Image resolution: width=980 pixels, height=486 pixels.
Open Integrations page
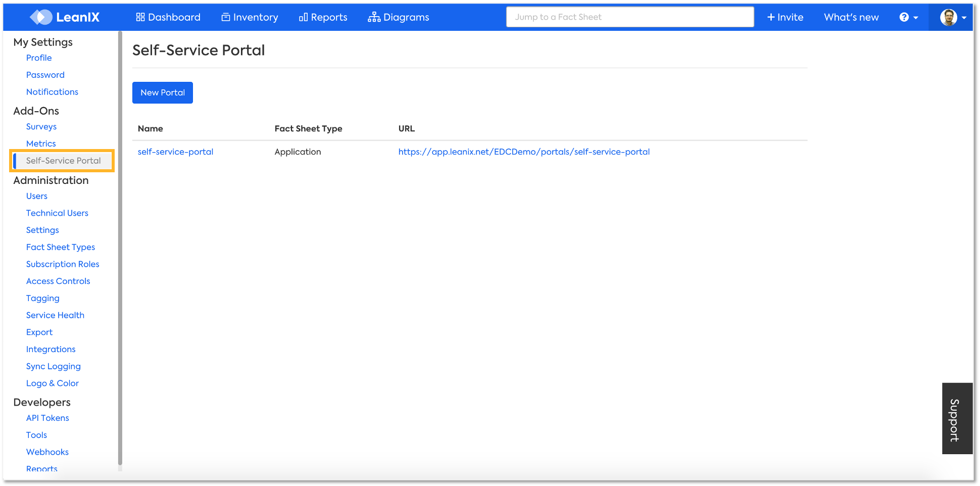[51, 349]
